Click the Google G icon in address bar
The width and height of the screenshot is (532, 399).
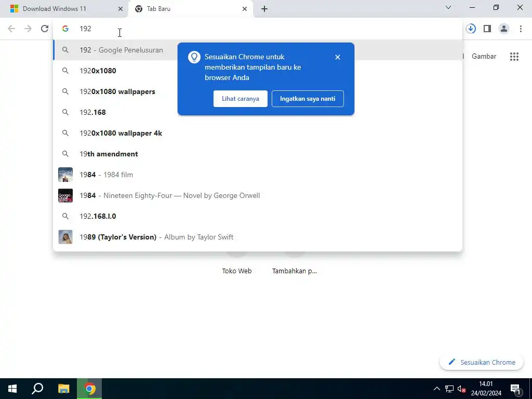click(x=65, y=29)
